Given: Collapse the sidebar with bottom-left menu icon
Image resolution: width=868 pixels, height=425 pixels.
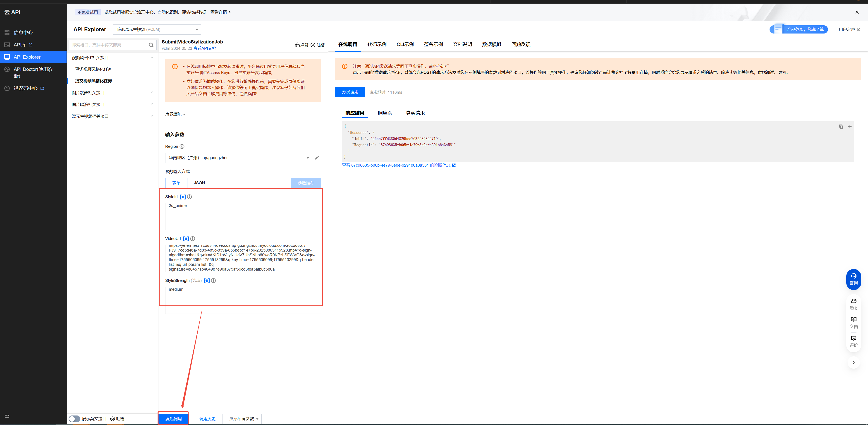Looking at the screenshot, I should pyautogui.click(x=7, y=415).
